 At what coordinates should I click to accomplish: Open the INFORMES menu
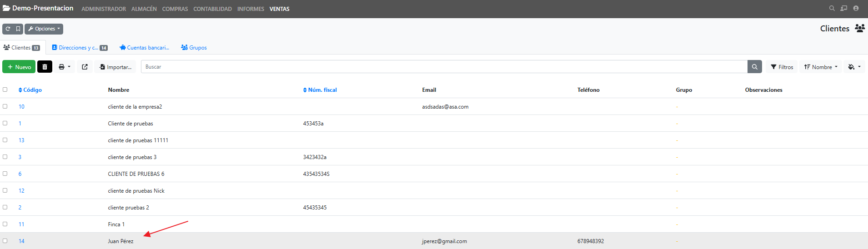coord(251,9)
